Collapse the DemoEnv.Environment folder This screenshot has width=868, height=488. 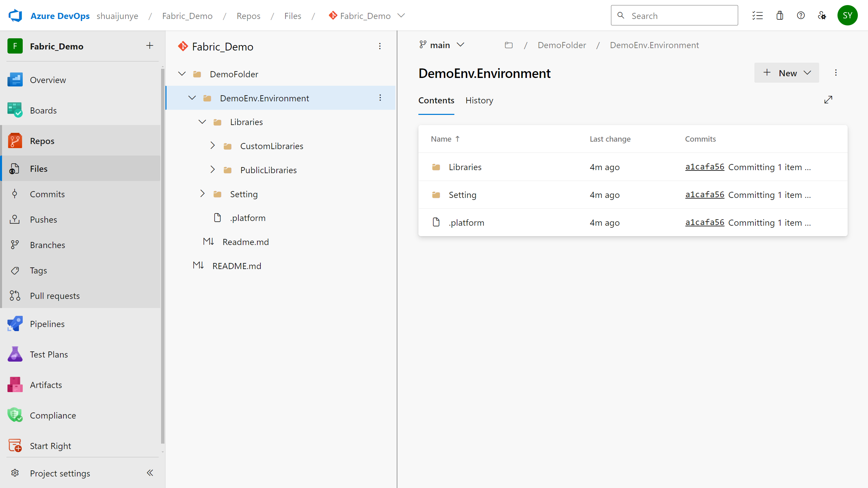(192, 98)
